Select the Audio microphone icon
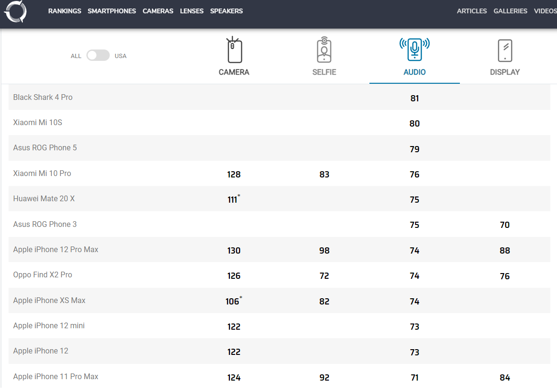557x392 pixels. [415, 49]
